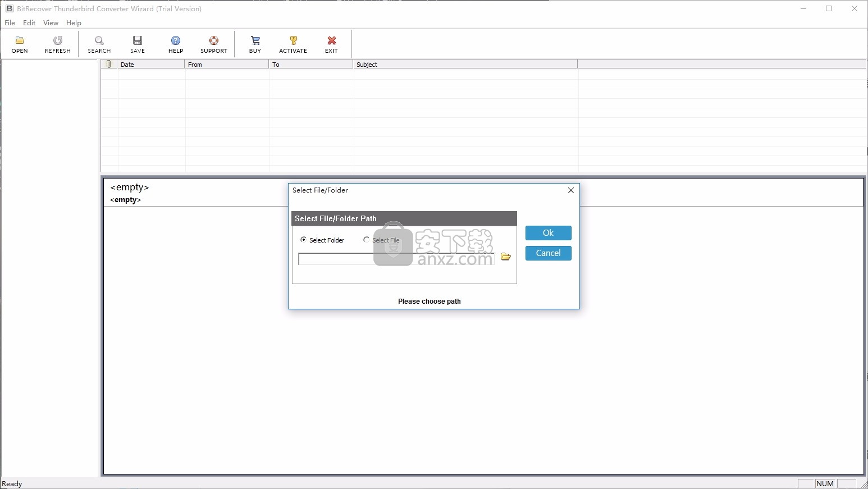Confirm the dialog with Ok button
868x489 pixels.
(549, 233)
